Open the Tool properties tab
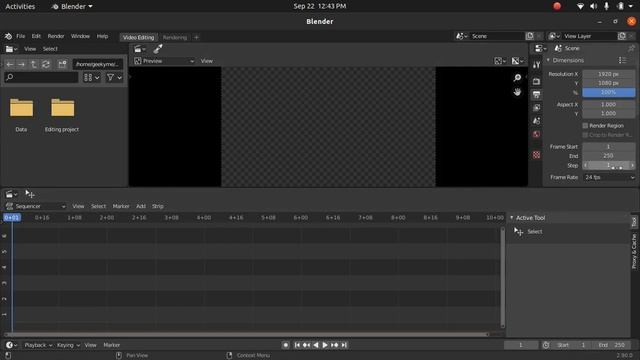Viewport: 640px width, 360px height. [536, 65]
